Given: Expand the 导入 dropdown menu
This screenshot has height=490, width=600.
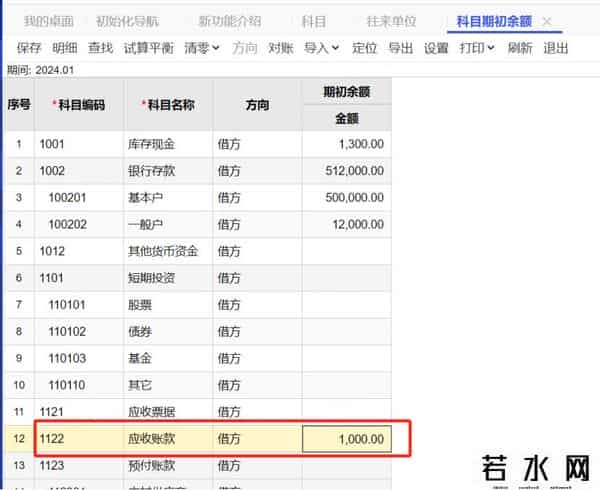Looking at the screenshot, I should (321, 48).
